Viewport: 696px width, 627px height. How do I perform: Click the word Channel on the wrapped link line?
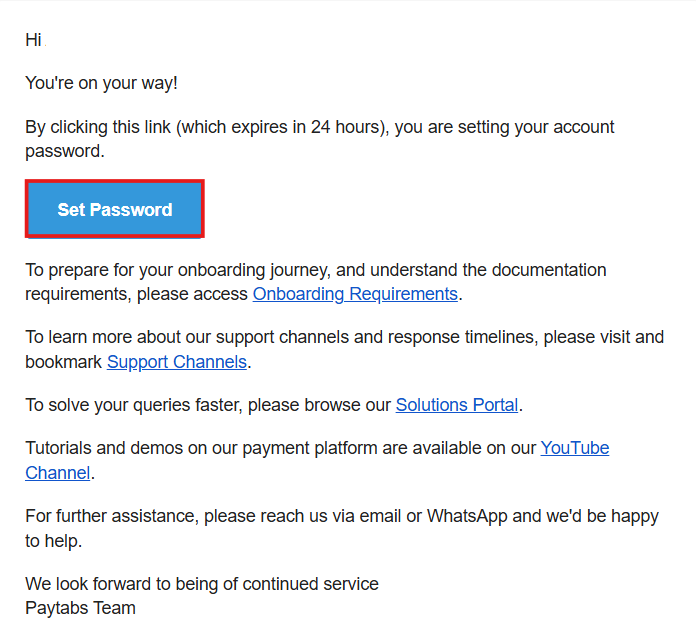(58, 473)
